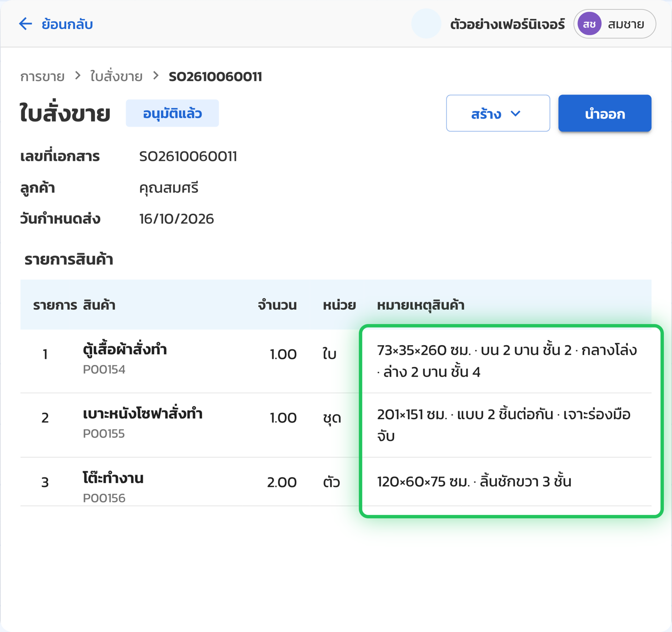
Task: Click chevron after ใบสั่งขาย breadcrumb
Action: (x=156, y=76)
